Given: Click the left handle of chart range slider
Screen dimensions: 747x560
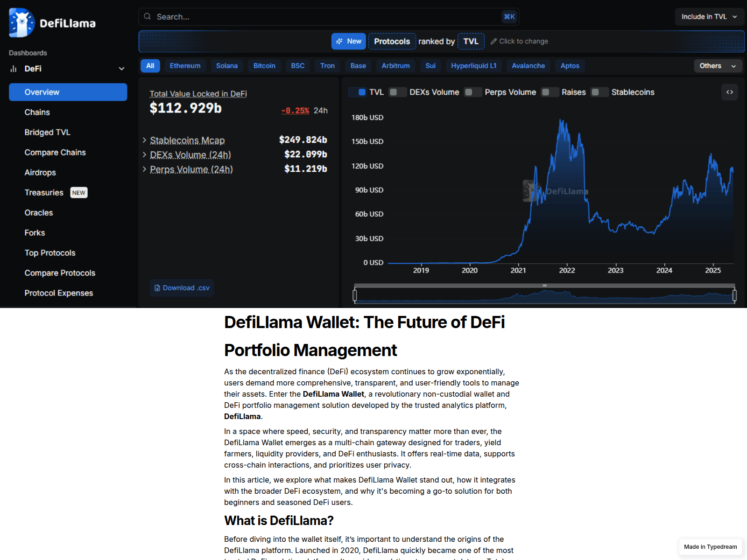Looking at the screenshot, I should (x=355, y=295).
